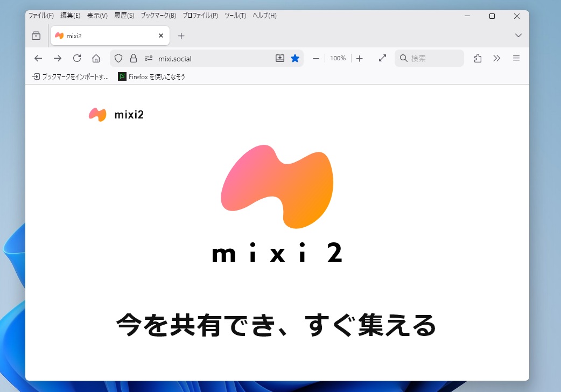Open the extensions puzzle piece menu
The height and width of the screenshot is (392, 561).
click(x=478, y=58)
